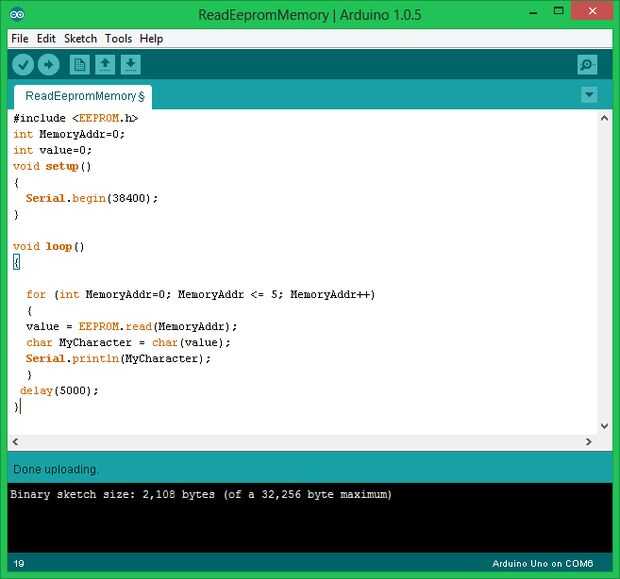620x579 pixels.
Task: Click the 'Serial.println(MyCharacter);' line
Action: [118, 359]
